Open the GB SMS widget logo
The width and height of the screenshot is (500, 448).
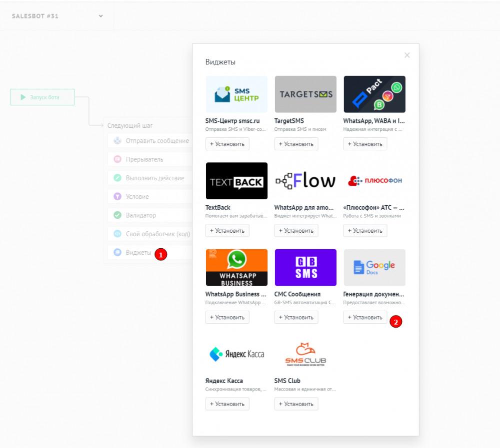coord(305,267)
